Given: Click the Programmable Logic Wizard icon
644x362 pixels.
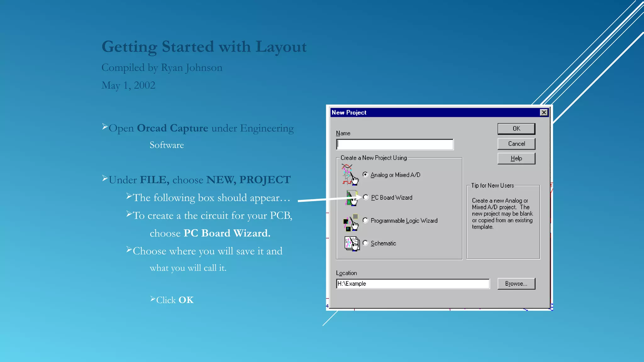Looking at the screenshot, I should (x=351, y=222).
